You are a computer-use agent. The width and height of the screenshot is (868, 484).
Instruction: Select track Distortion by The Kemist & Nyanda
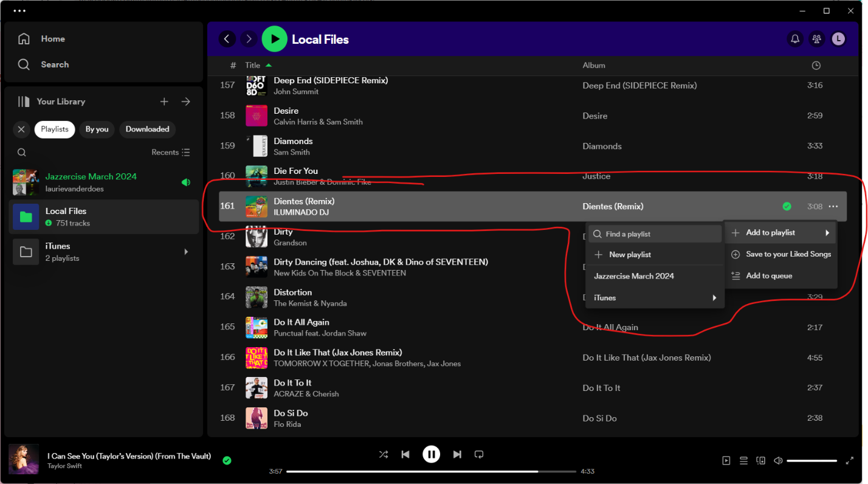click(x=533, y=297)
